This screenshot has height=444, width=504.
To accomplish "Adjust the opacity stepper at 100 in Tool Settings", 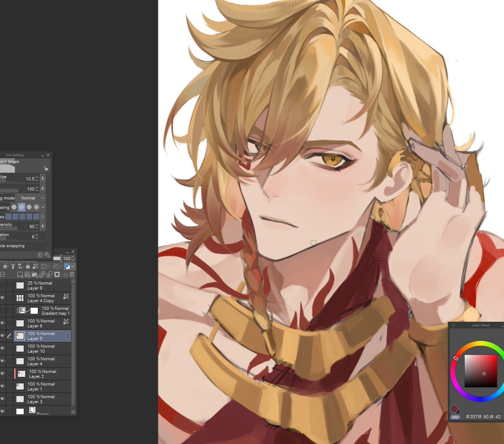I will (37, 189).
